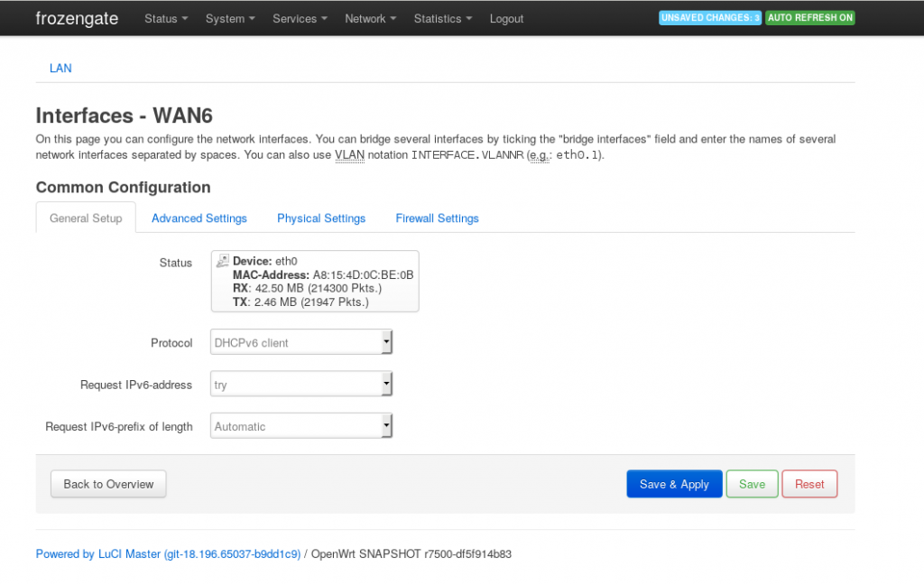The image size is (924, 585).
Task: Open the Powered by LuCI Master link
Action: click(168, 553)
